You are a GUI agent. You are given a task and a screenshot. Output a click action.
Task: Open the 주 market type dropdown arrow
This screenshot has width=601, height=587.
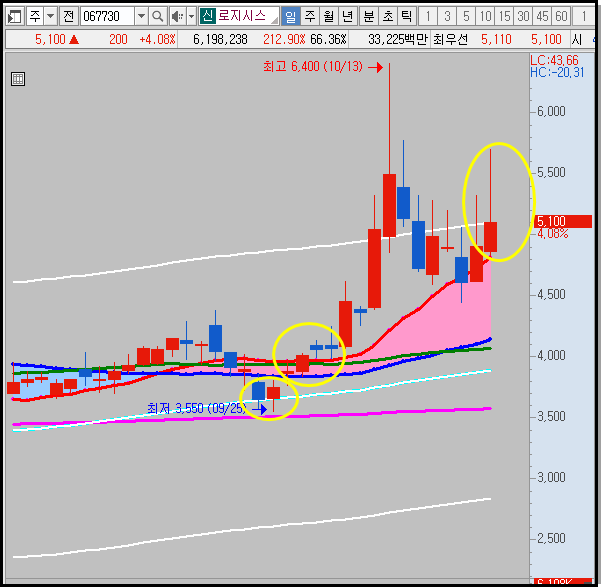(50, 16)
